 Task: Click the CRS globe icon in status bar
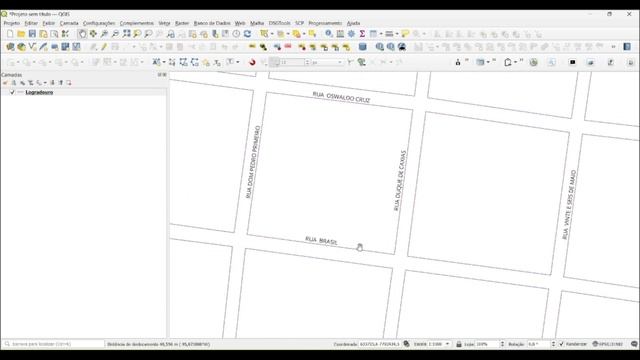click(595, 344)
